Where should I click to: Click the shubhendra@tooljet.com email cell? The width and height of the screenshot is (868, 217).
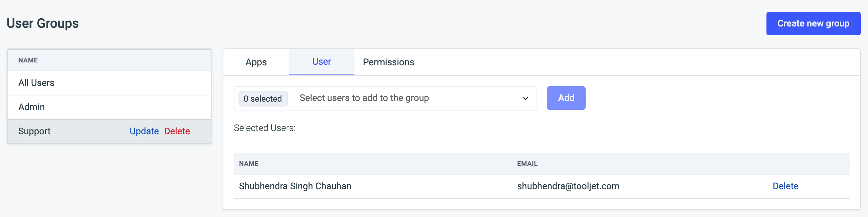tap(568, 186)
